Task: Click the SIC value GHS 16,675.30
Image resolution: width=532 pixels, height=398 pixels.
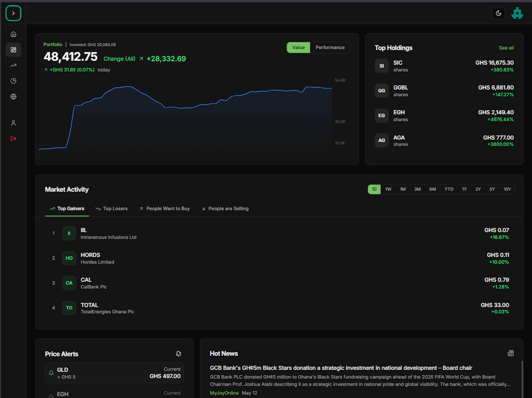Action: click(494, 63)
